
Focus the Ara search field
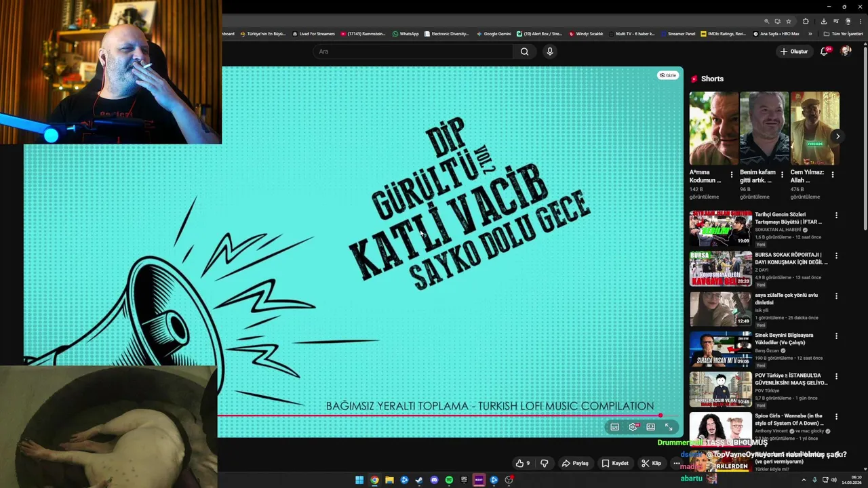414,52
